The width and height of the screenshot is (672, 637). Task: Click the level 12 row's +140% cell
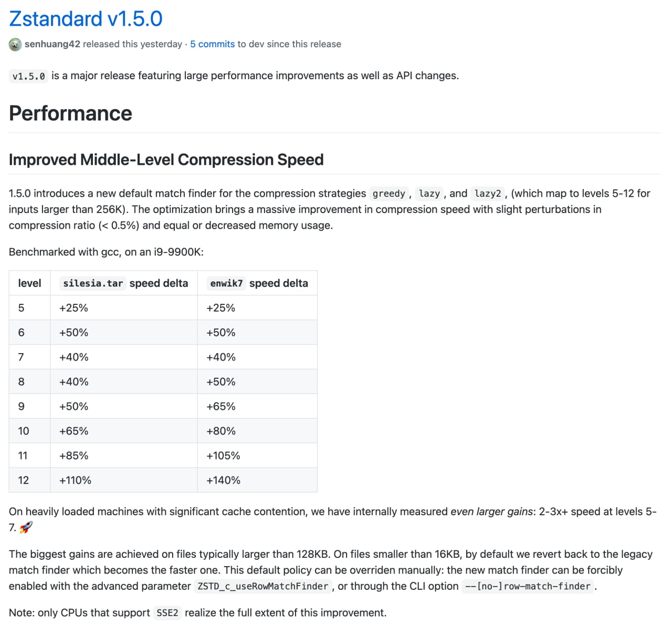(x=257, y=480)
